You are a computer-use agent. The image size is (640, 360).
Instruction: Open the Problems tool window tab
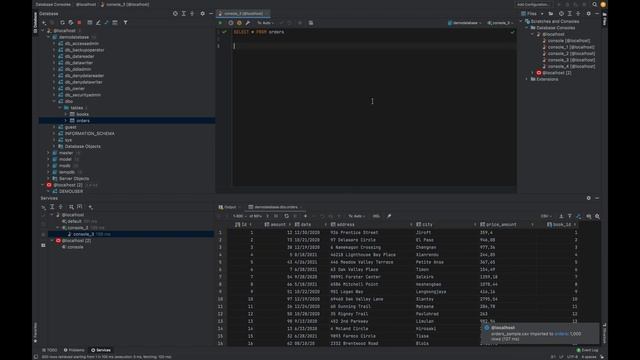pos(74,350)
